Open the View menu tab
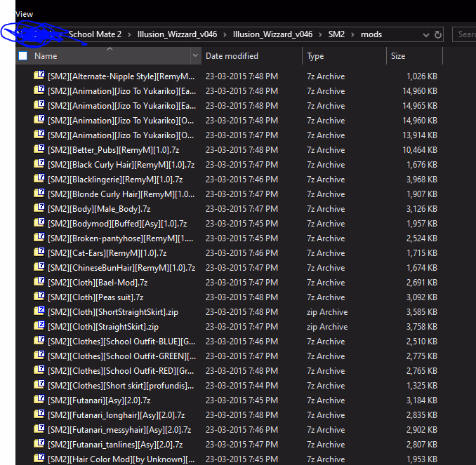Viewport: 476px width, 465px height. click(x=25, y=14)
